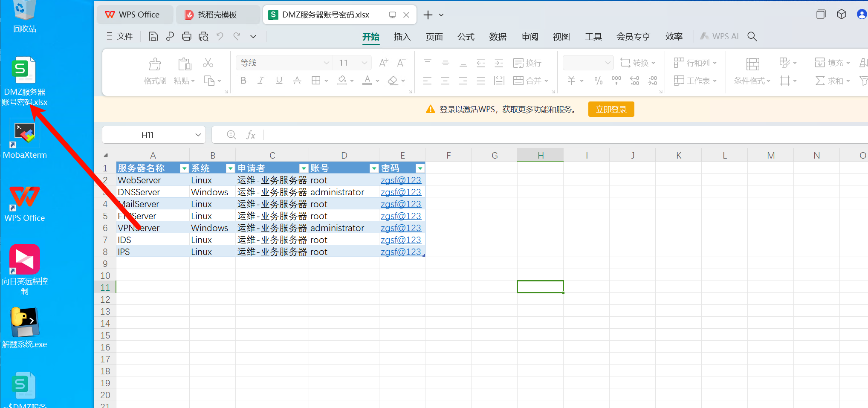Image resolution: width=868 pixels, height=408 pixels.
Task: Click the Cut scissors icon
Action: pos(208,63)
